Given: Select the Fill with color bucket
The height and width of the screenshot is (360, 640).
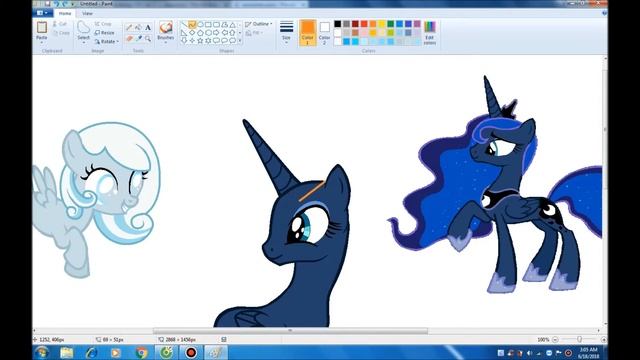Looking at the screenshot, I should tap(138, 27).
